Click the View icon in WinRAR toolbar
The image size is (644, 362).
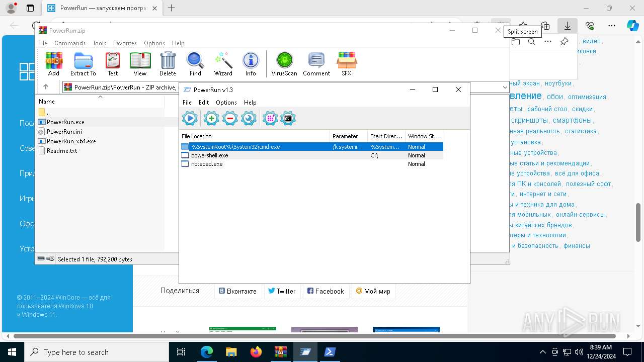point(140,64)
